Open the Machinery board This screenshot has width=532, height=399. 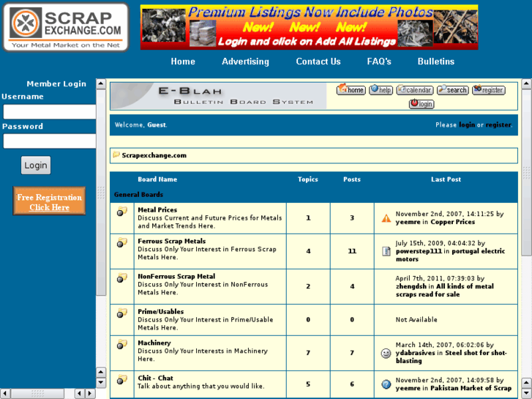(154, 343)
